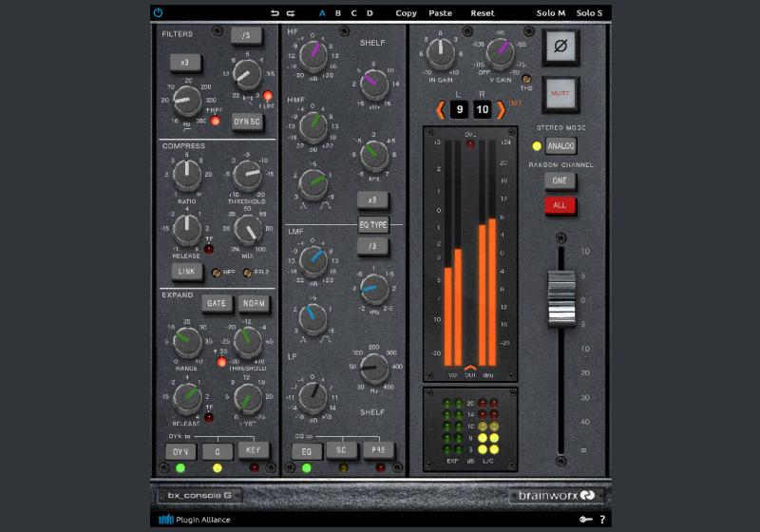Select preset slot B

(338, 13)
